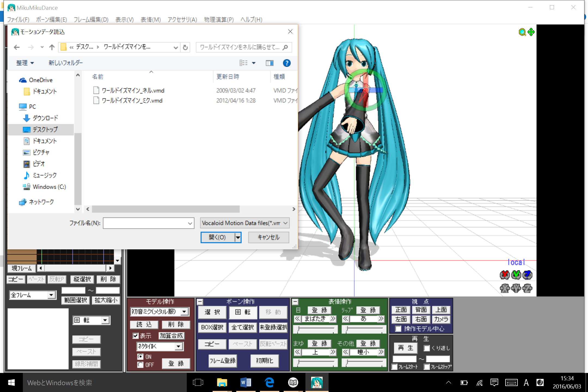This screenshot has width=588, height=392.
Task: Select the OFF radio button
Action: point(140,365)
